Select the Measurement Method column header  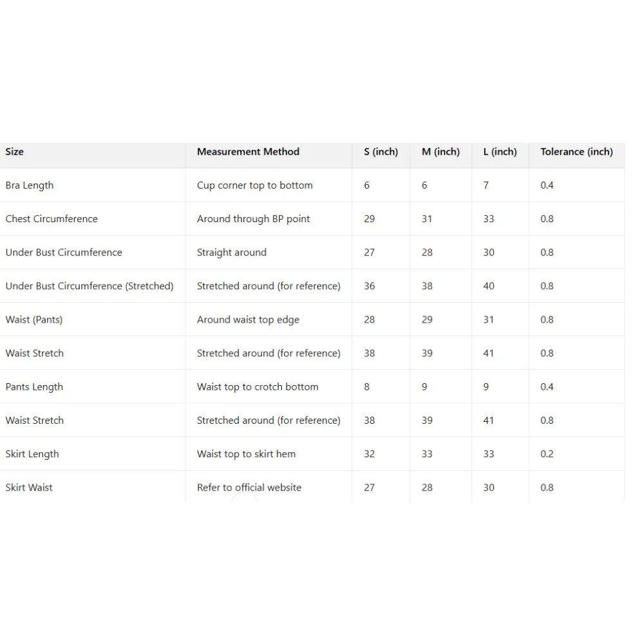click(x=248, y=152)
